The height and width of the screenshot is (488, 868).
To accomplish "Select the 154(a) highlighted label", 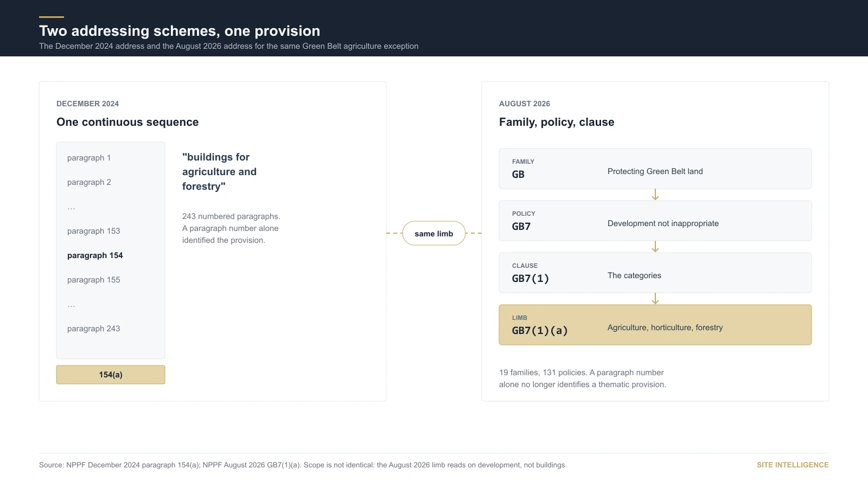I will click(111, 375).
